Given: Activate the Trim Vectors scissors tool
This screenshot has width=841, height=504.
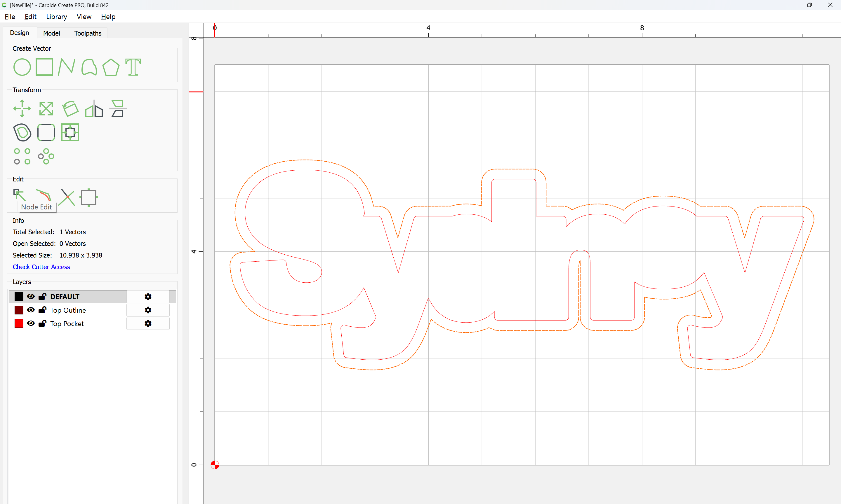Looking at the screenshot, I should coord(67,197).
